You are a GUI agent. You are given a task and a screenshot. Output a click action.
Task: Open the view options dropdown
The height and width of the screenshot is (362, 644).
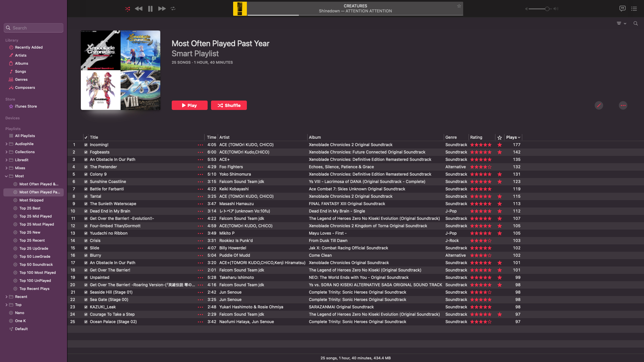622,23
